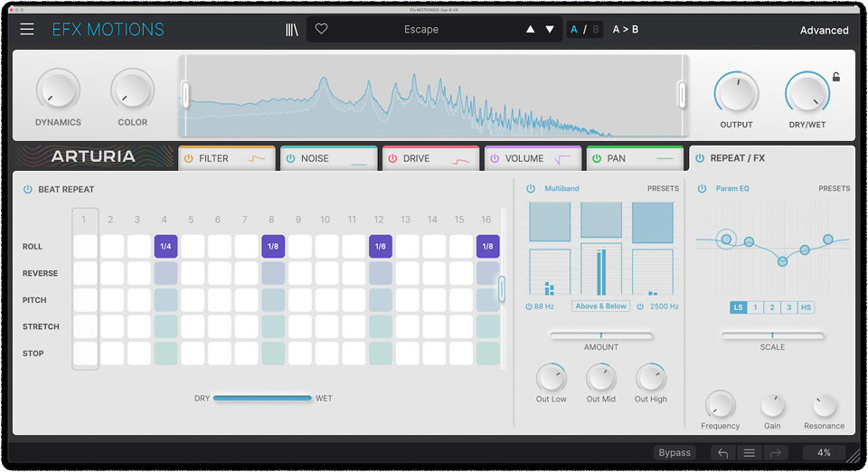Open the Above & Below mode dropdown
The width and height of the screenshot is (868, 472).
[x=600, y=306]
